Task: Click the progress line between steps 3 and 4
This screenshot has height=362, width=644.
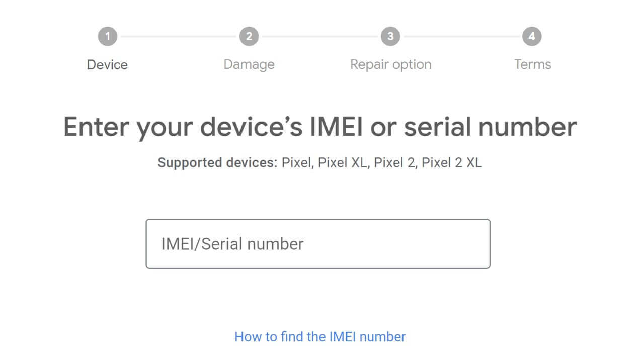Action: tap(461, 36)
